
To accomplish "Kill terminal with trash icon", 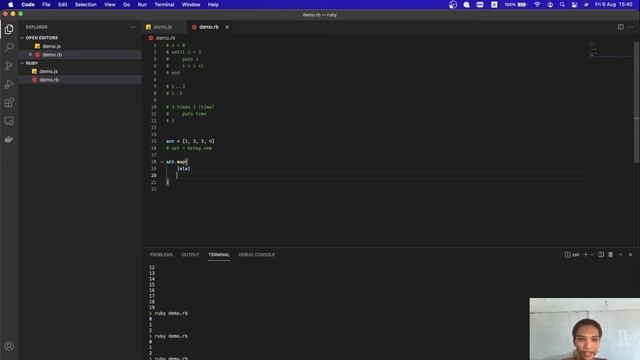I will pyautogui.click(x=611, y=254).
